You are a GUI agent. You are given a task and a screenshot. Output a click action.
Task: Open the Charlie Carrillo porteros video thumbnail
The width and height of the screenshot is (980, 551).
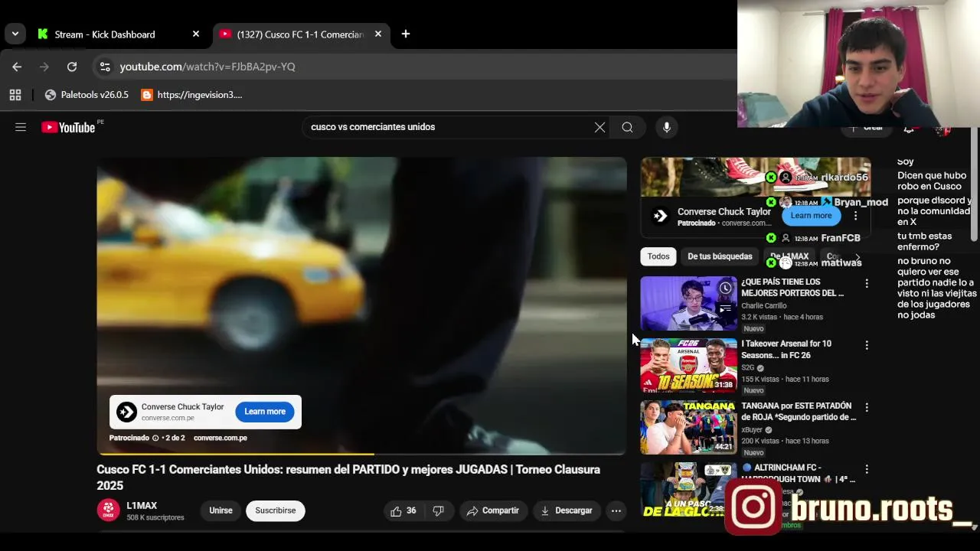(x=688, y=304)
